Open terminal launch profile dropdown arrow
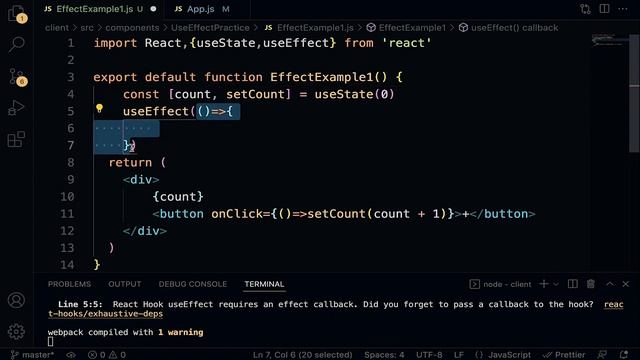The image size is (640, 360). [556, 284]
